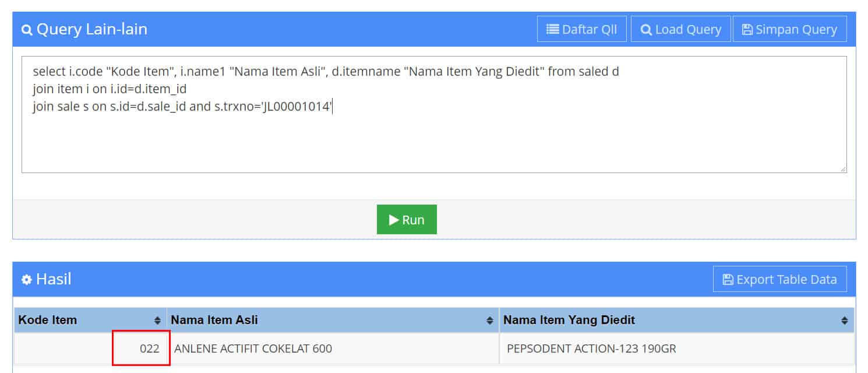Screen dimensions: 868x373
Task: Click the floppy disk icon in Simpan Query
Action: [x=747, y=30]
